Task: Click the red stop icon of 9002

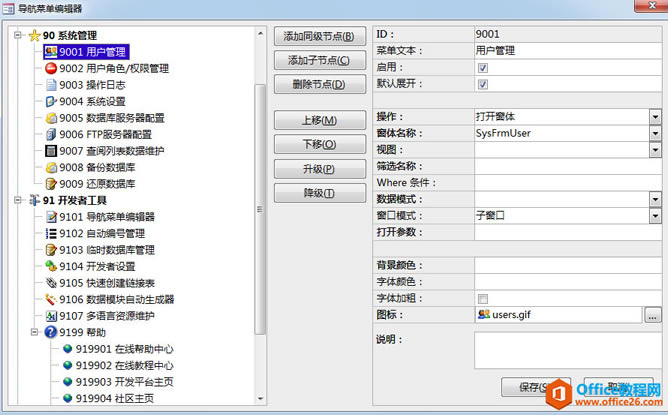Action: point(51,68)
